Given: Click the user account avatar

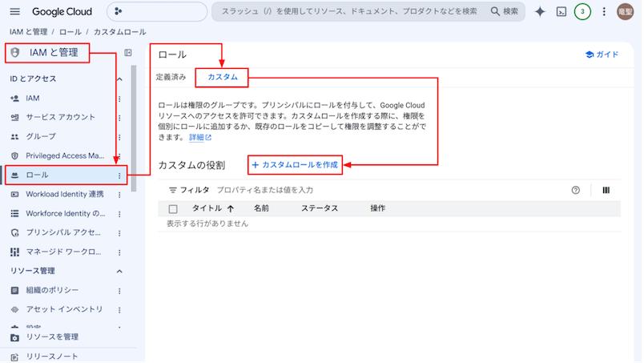Looking at the screenshot, I should (x=625, y=11).
